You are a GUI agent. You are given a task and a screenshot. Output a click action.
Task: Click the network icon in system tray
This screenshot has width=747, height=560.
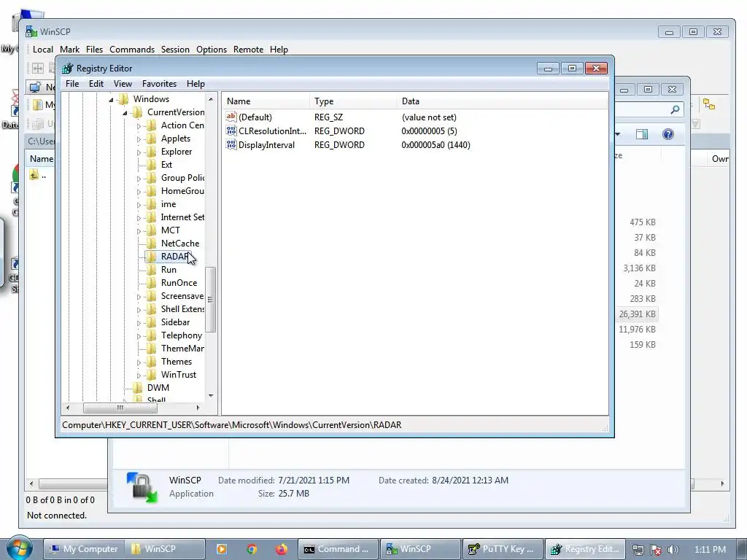point(638,550)
